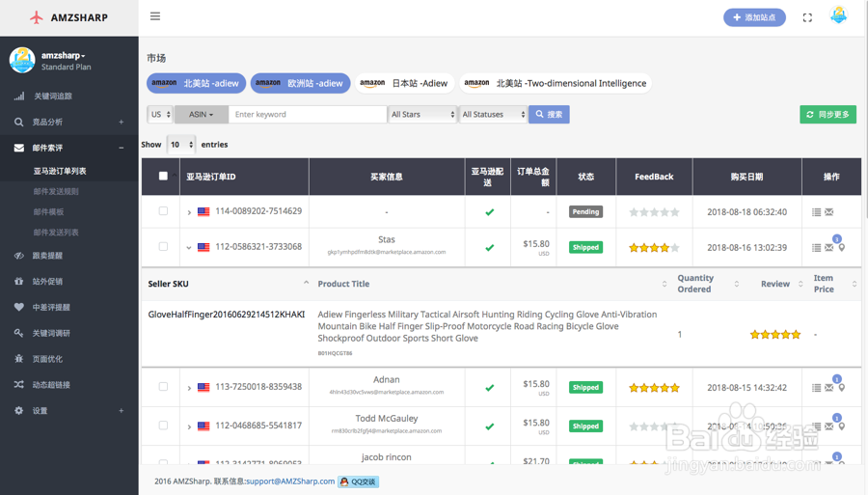Collapse order 112-0586321-3733068 row chevron
The width and height of the screenshot is (868, 495).
pyautogui.click(x=189, y=247)
